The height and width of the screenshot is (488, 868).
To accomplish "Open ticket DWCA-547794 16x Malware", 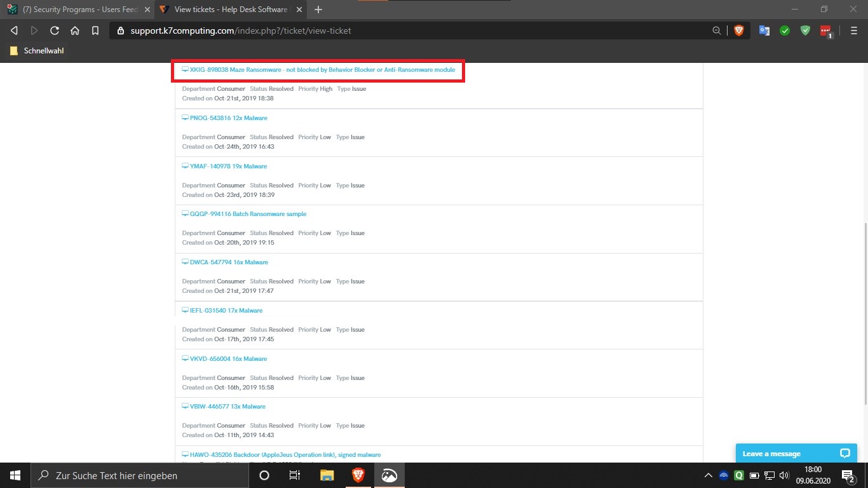I will pyautogui.click(x=229, y=262).
